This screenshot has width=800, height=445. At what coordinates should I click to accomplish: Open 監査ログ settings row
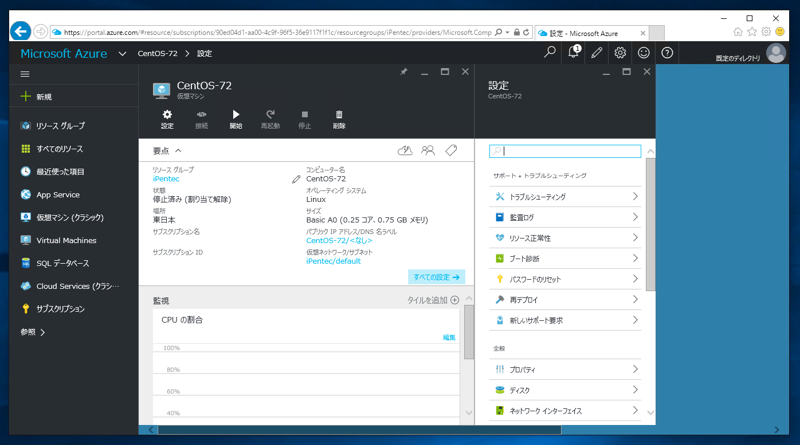(x=565, y=217)
